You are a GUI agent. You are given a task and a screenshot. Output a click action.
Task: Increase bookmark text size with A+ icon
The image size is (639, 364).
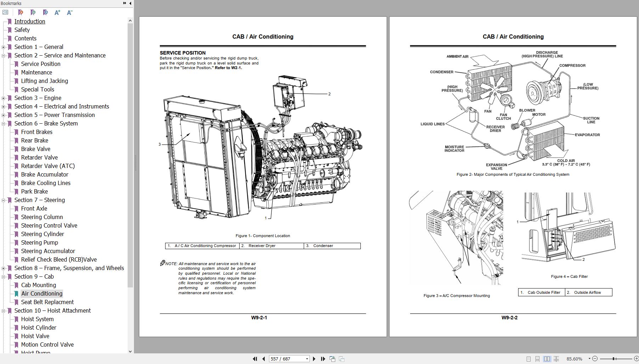[x=57, y=12]
